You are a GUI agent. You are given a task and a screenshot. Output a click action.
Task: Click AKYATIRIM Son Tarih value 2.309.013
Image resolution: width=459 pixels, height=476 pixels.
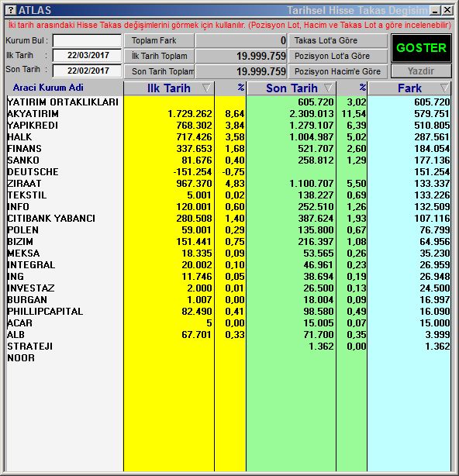tap(312, 114)
